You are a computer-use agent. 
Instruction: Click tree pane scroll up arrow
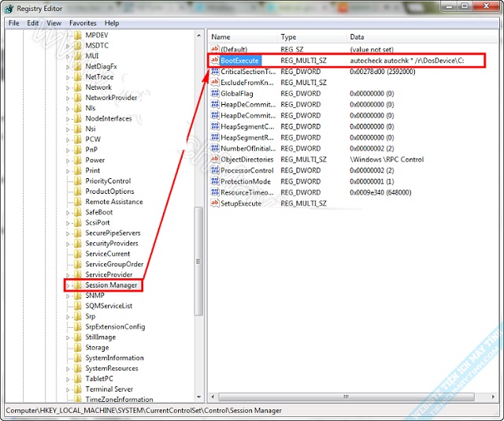(198, 35)
